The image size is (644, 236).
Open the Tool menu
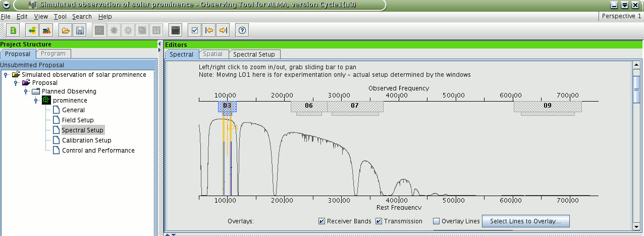[60, 16]
